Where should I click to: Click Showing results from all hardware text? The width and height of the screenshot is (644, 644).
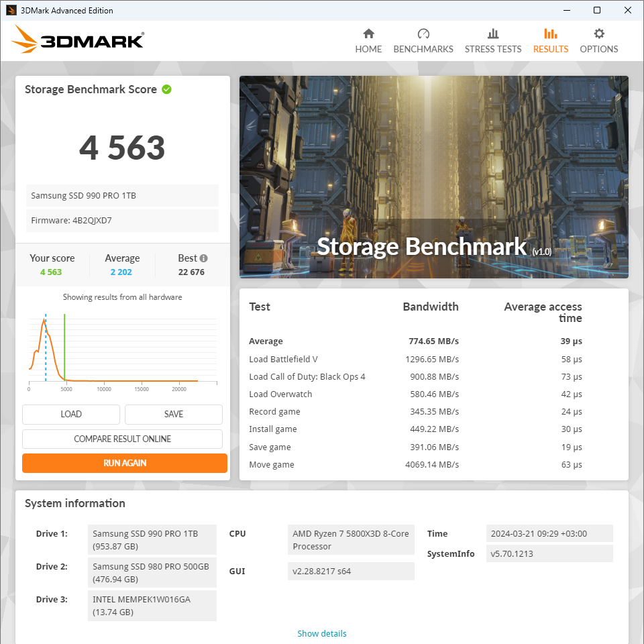pyautogui.click(x=122, y=297)
